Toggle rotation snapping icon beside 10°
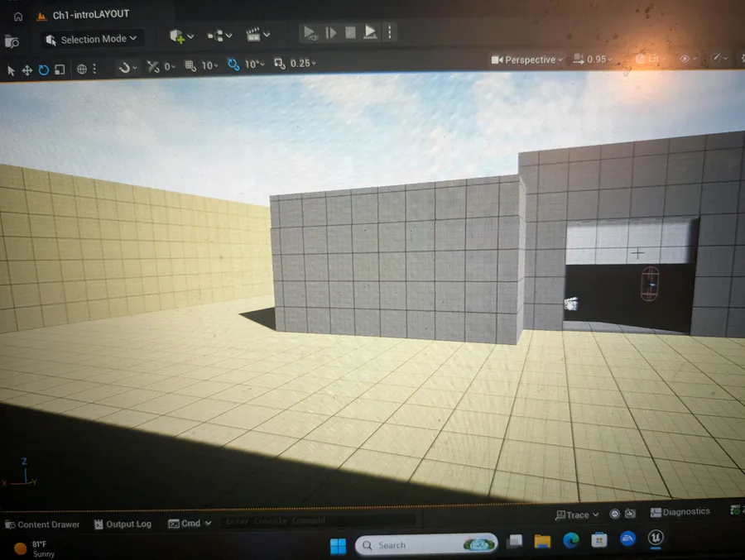 point(233,64)
